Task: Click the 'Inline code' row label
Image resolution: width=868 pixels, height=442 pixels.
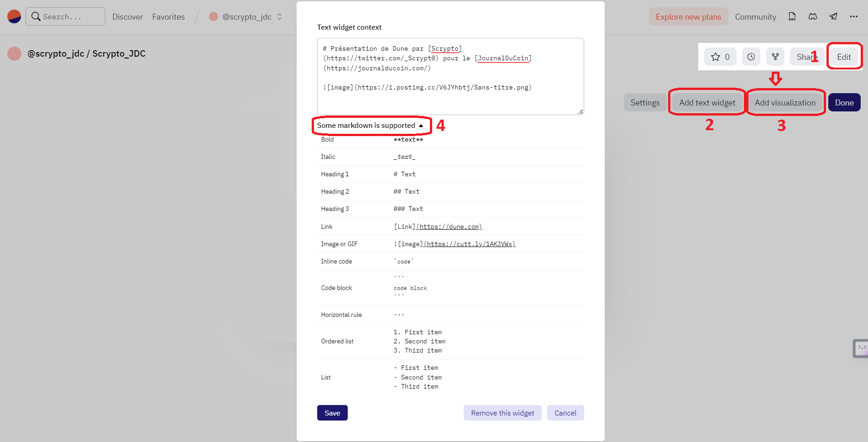Action: point(336,262)
